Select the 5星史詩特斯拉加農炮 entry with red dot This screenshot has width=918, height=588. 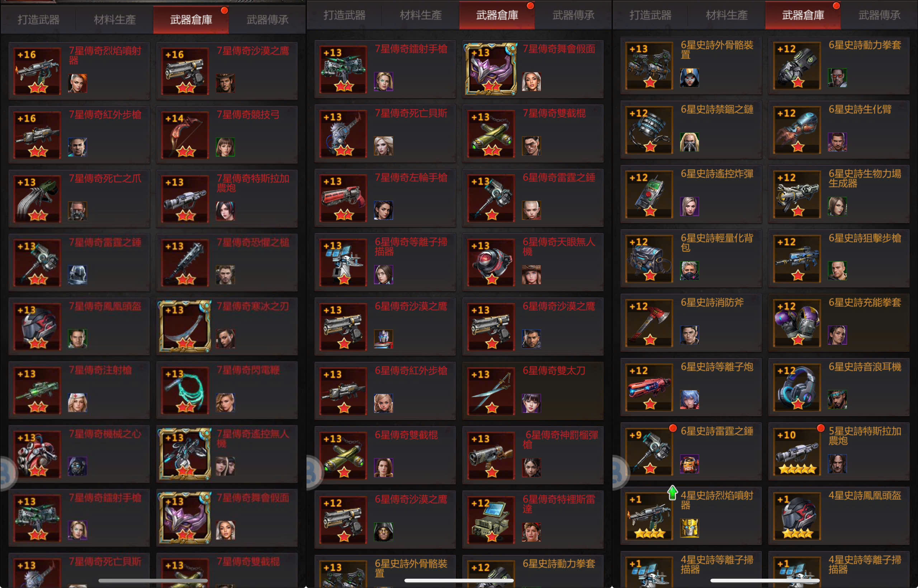coord(839,451)
